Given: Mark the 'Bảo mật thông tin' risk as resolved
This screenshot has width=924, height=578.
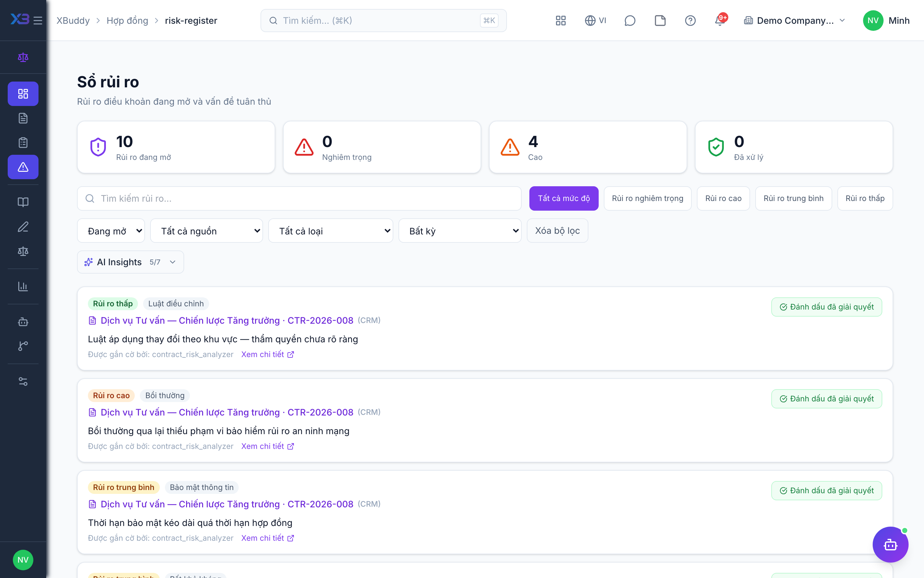Looking at the screenshot, I should [827, 490].
